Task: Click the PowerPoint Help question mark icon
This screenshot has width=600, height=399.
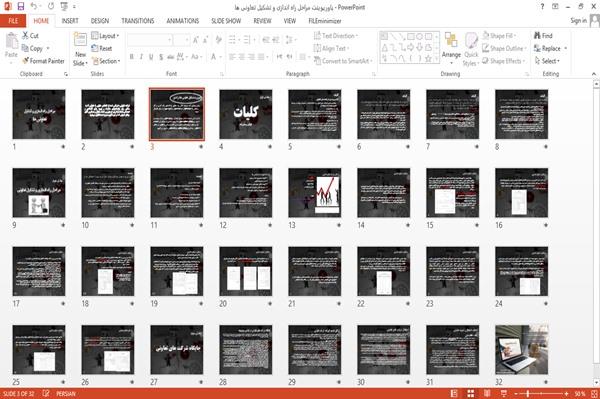Action: click(542, 7)
